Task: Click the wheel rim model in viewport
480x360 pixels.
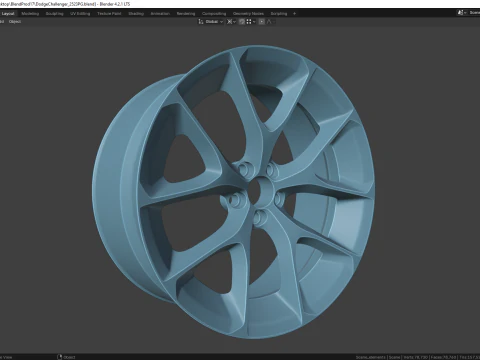Action: coord(233,192)
